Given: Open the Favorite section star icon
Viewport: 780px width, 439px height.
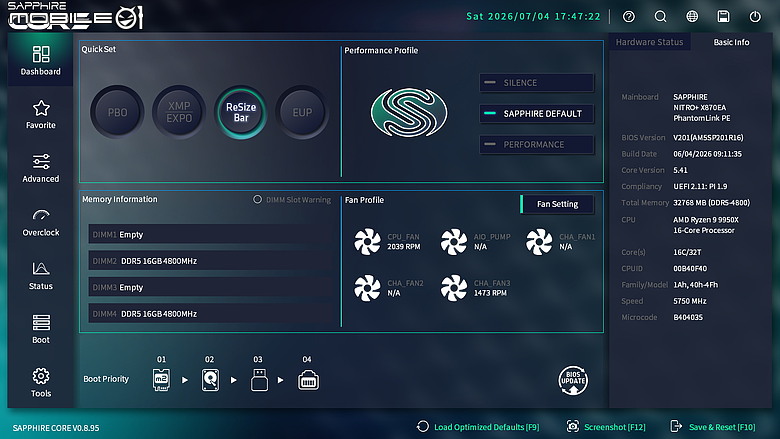Looking at the screenshot, I should click(x=41, y=108).
